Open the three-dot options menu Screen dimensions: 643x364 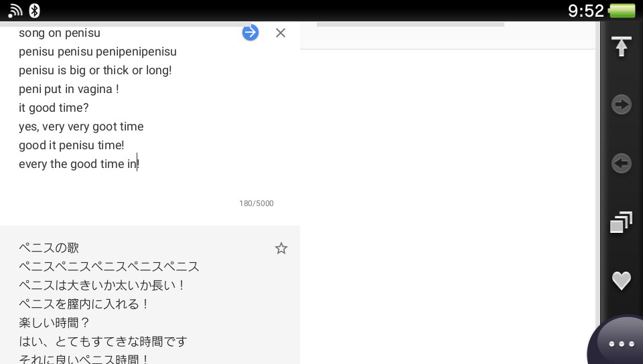[x=621, y=343]
